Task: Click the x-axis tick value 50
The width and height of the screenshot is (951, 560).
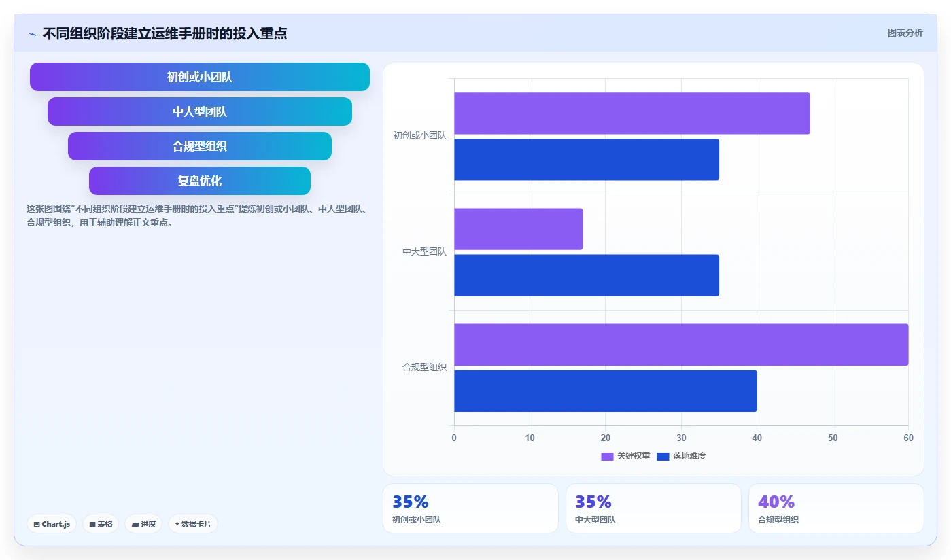Action: [x=833, y=438]
